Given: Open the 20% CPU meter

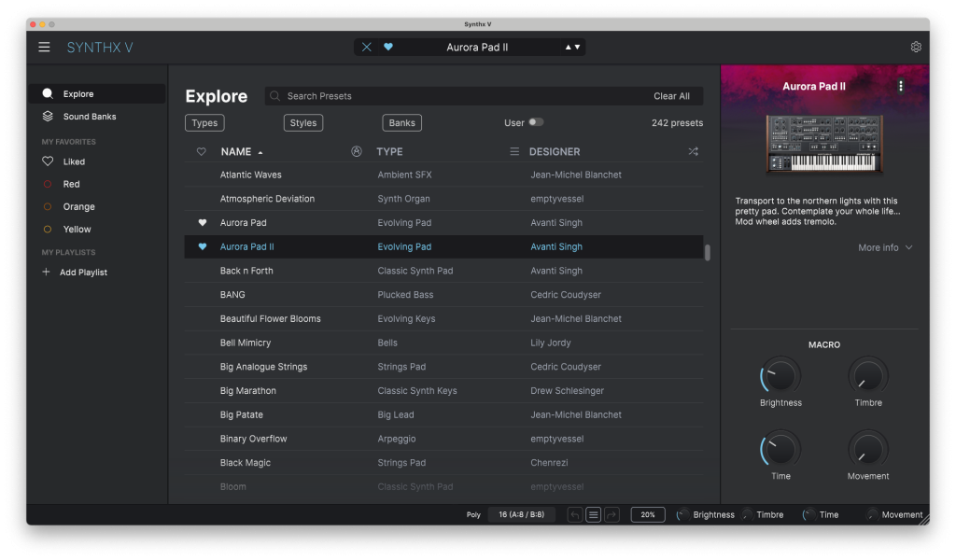Looking at the screenshot, I should click(648, 514).
